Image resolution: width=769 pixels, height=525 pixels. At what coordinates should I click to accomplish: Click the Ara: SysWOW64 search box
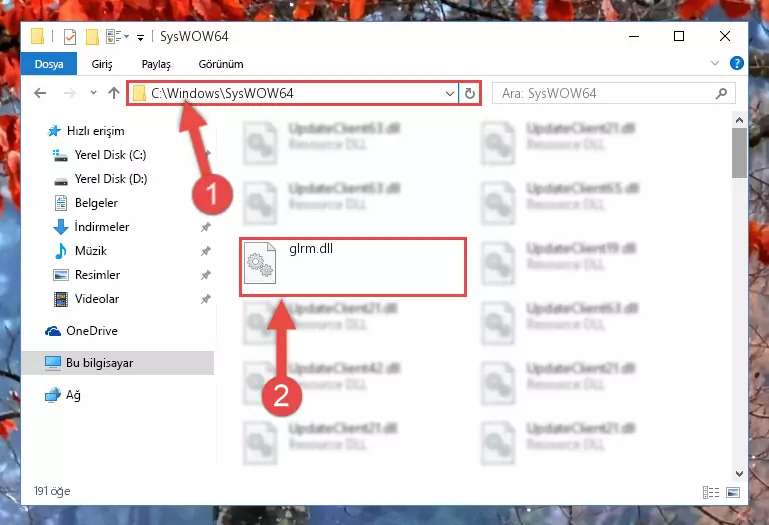tap(614, 93)
